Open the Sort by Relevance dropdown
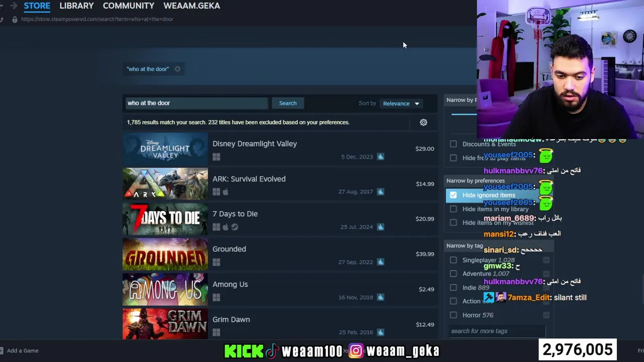This screenshot has height=362, width=644. coord(401,104)
